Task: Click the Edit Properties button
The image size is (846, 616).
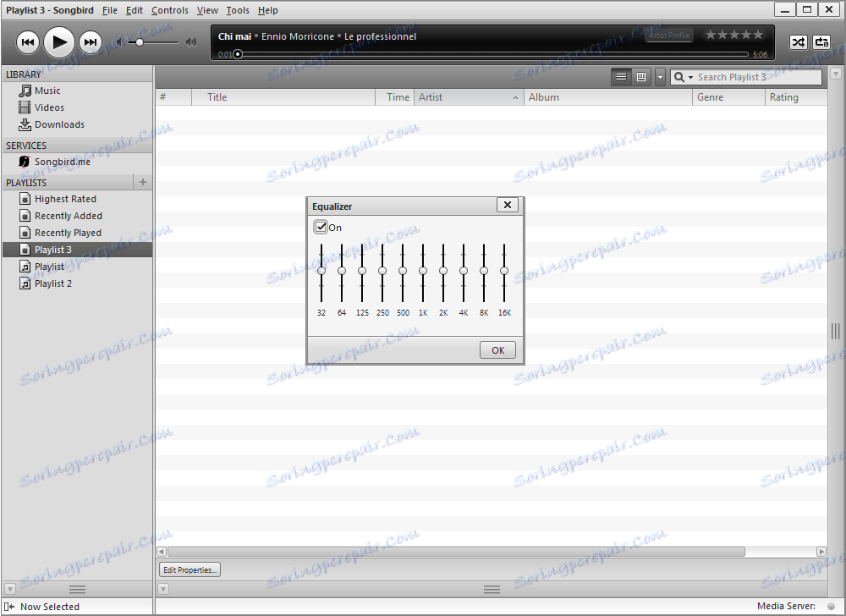Action: point(190,569)
